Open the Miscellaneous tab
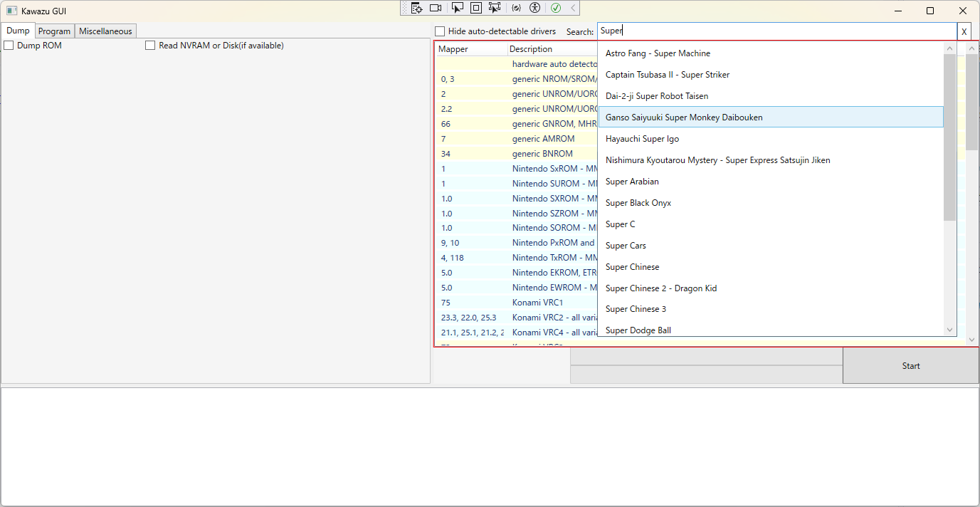This screenshot has height=507, width=980. [105, 31]
